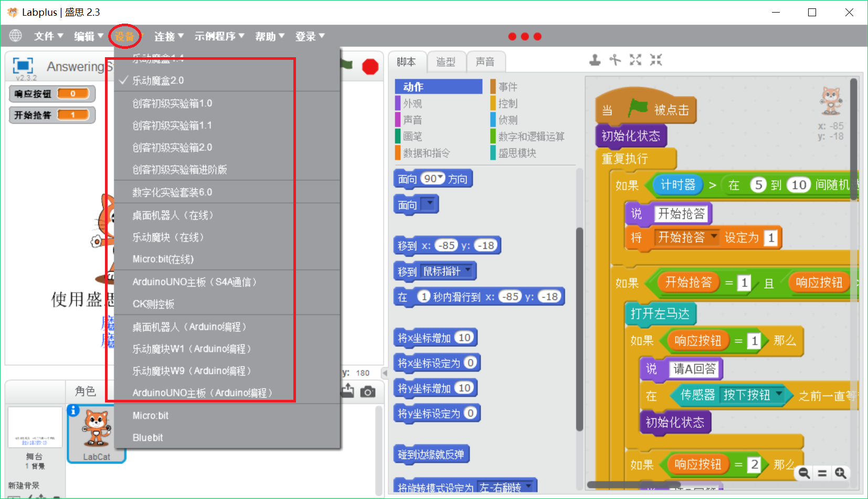Choose Bluebit device at menu bottom
868x499 pixels.
pos(227,438)
